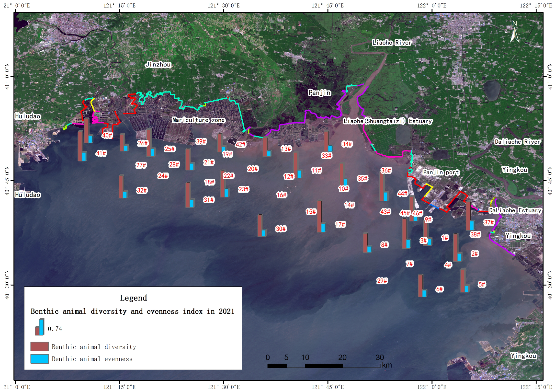Click the Mariculture zone label
This screenshot has height=392, width=554.
[198, 120]
